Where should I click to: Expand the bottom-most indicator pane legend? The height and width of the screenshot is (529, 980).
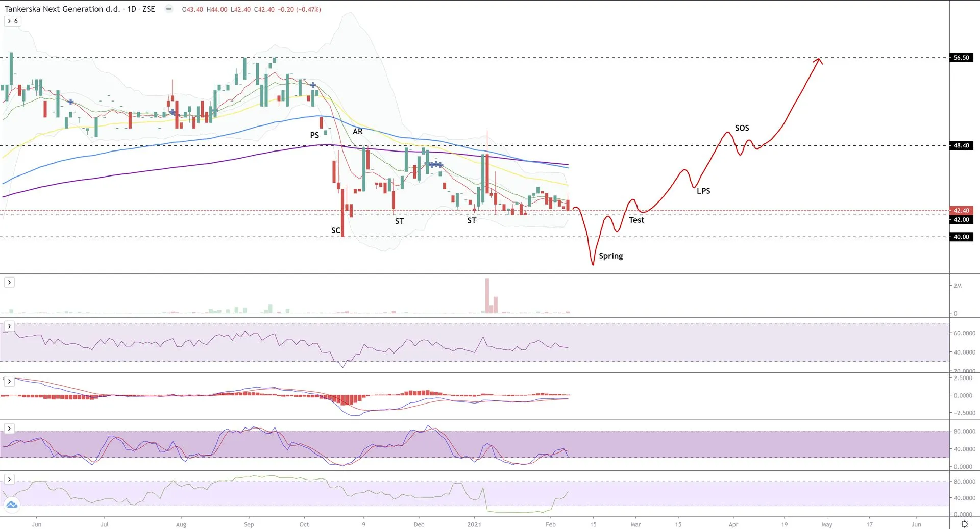pyautogui.click(x=9, y=479)
